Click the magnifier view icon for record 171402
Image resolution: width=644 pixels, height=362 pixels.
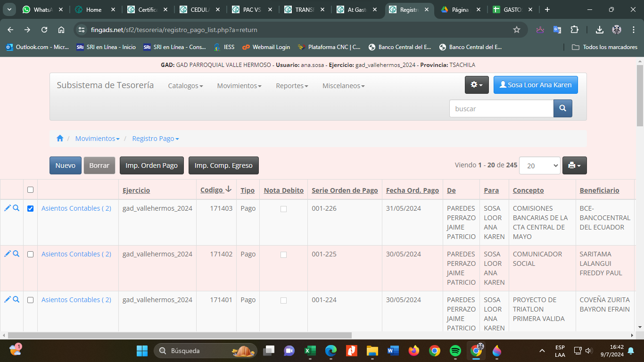point(16,254)
